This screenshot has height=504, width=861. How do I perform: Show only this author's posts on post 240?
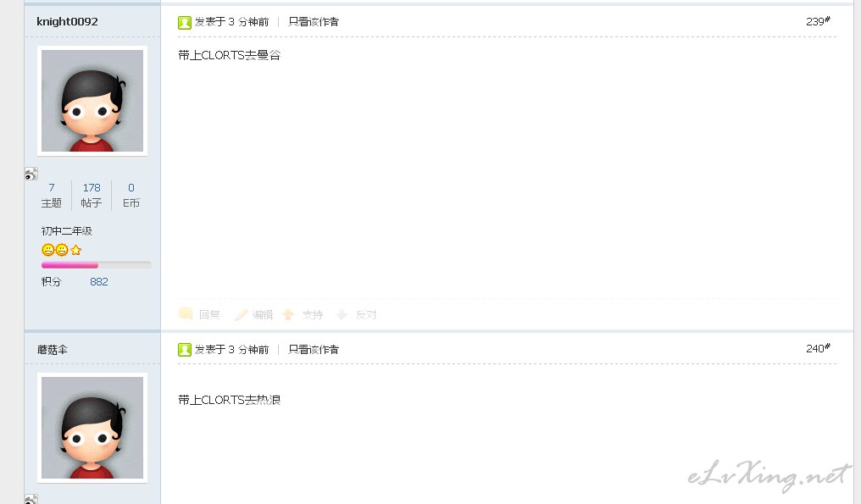(x=314, y=350)
